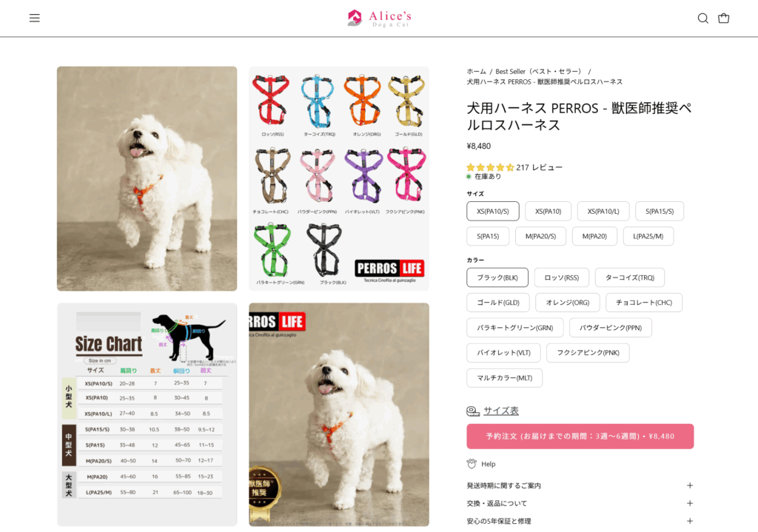Click the measuring tape size chart icon
Viewport: 758px width, 532px height.
(x=473, y=411)
